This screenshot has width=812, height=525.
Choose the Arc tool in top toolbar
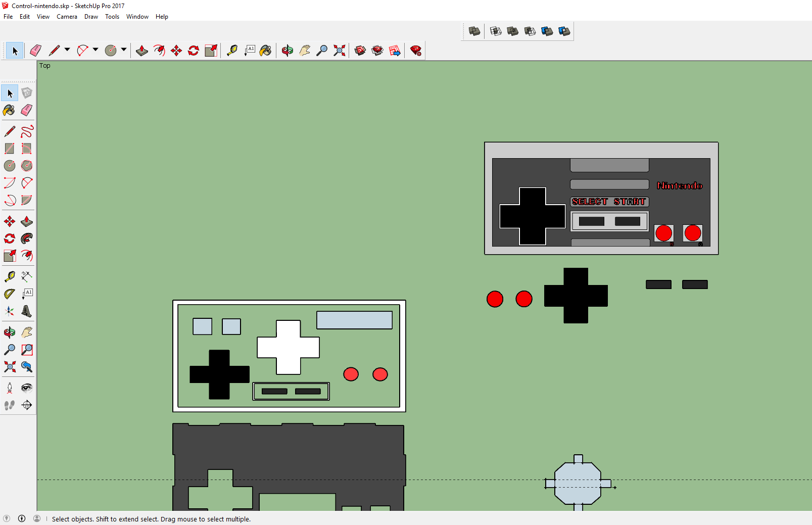coord(82,51)
